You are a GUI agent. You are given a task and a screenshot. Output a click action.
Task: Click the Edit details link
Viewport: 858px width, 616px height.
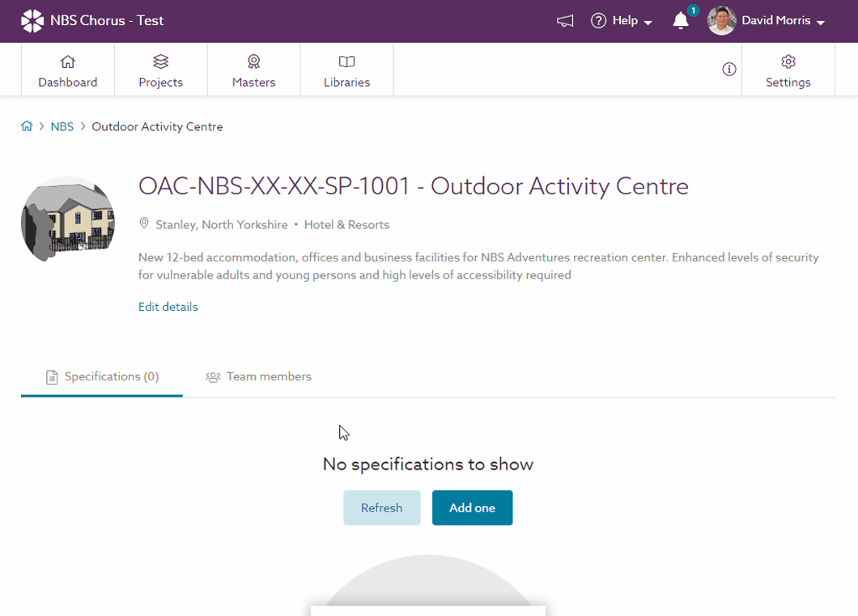tap(168, 306)
